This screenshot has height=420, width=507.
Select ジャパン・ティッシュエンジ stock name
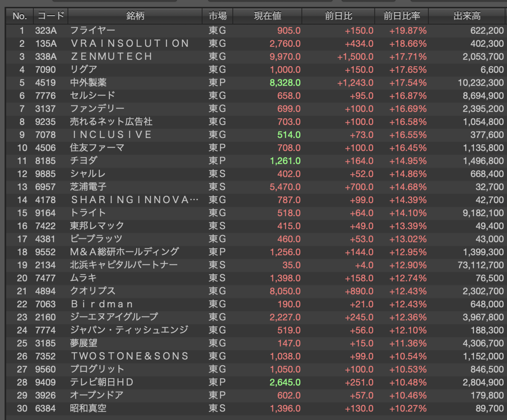pyautogui.click(x=129, y=330)
